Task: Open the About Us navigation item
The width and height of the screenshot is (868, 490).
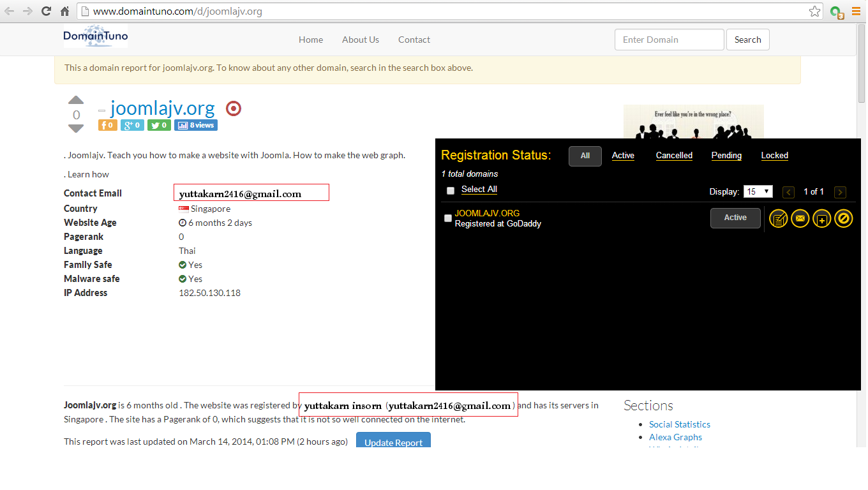Action: click(x=361, y=40)
